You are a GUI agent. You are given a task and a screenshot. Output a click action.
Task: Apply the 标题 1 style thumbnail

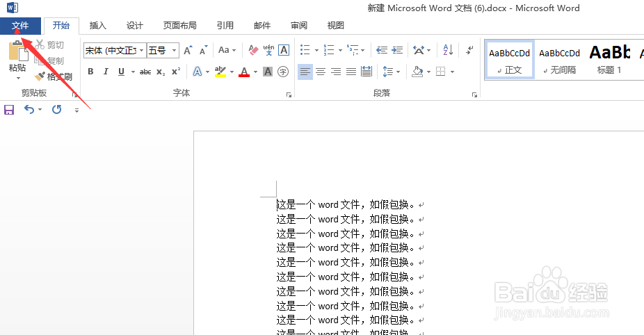coord(609,60)
